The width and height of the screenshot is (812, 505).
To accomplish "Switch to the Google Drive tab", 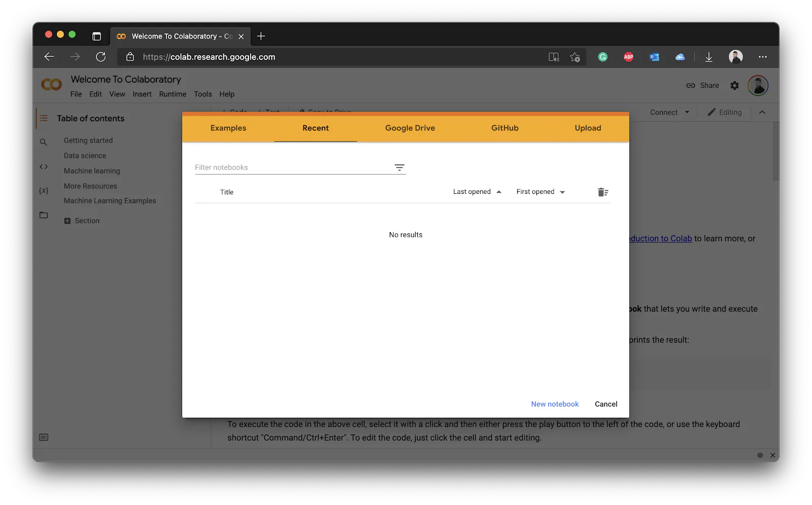I will [410, 128].
